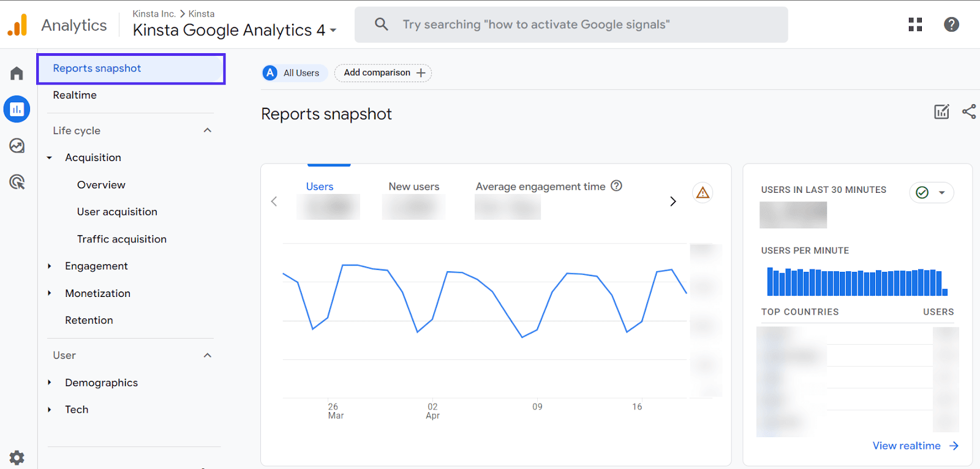Click the Kinsta Inc. breadcrumb

[x=154, y=13]
